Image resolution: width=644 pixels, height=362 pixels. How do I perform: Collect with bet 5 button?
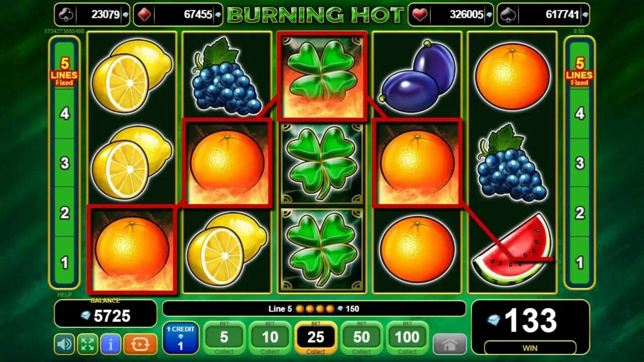[x=224, y=338]
